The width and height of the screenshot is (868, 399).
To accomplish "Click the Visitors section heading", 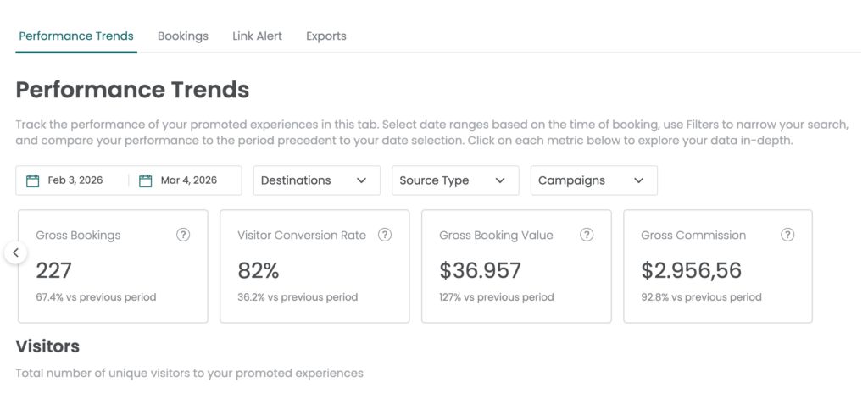I will click(x=47, y=346).
